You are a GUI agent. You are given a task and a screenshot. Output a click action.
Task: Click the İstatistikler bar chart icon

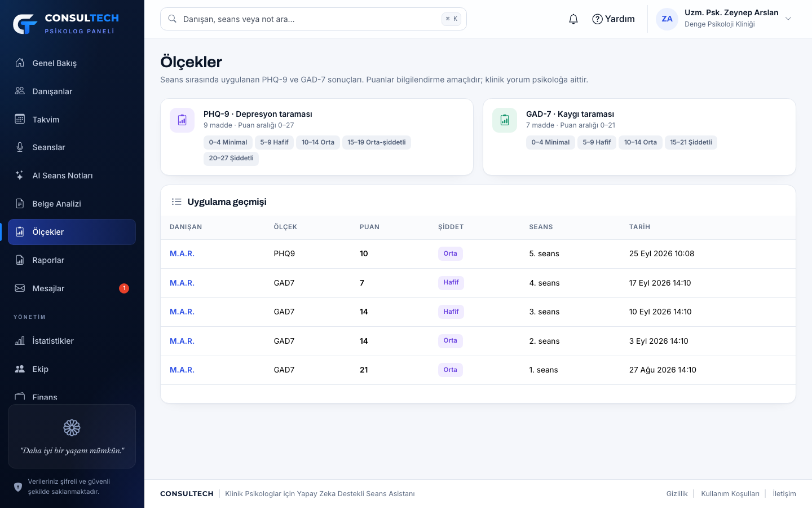click(x=20, y=341)
